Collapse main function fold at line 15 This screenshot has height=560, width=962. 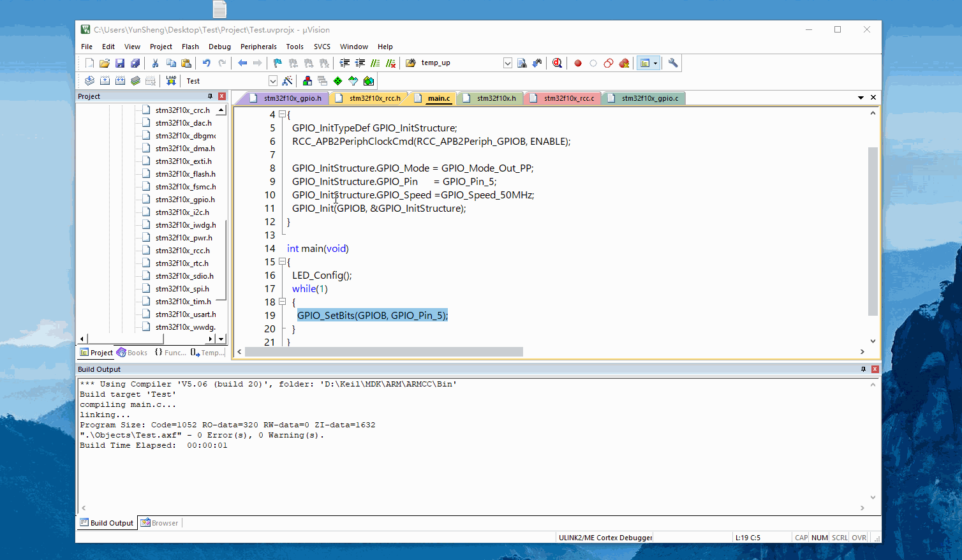282,262
